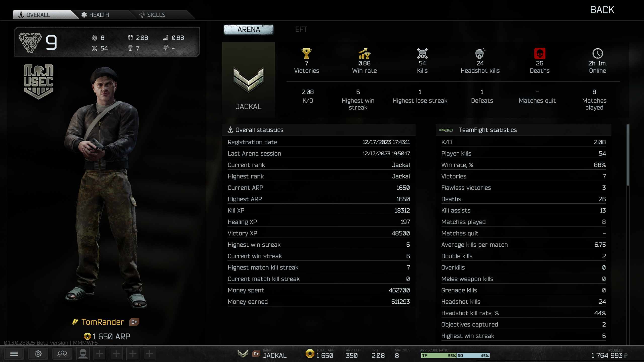Click the SO 45% score ratio bar
This screenshot has height=362, width=644.
click(473, 355)
